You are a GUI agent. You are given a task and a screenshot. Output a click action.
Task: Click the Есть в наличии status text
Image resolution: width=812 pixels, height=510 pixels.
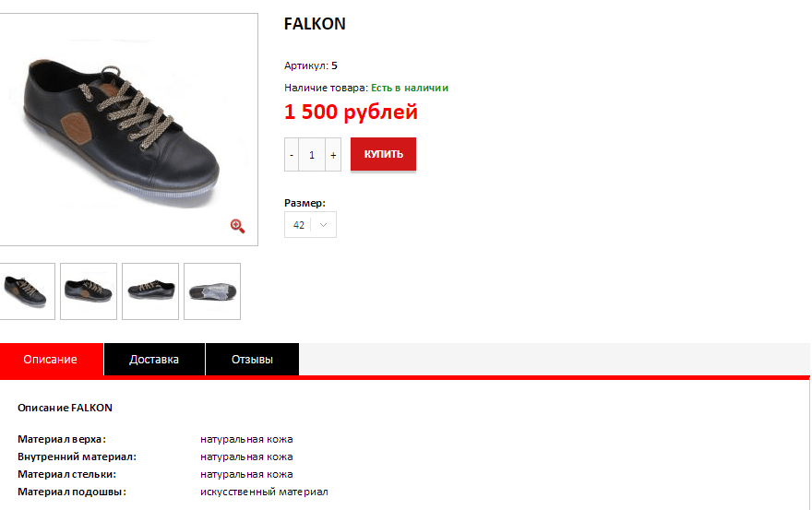click(x=410, y=88)
